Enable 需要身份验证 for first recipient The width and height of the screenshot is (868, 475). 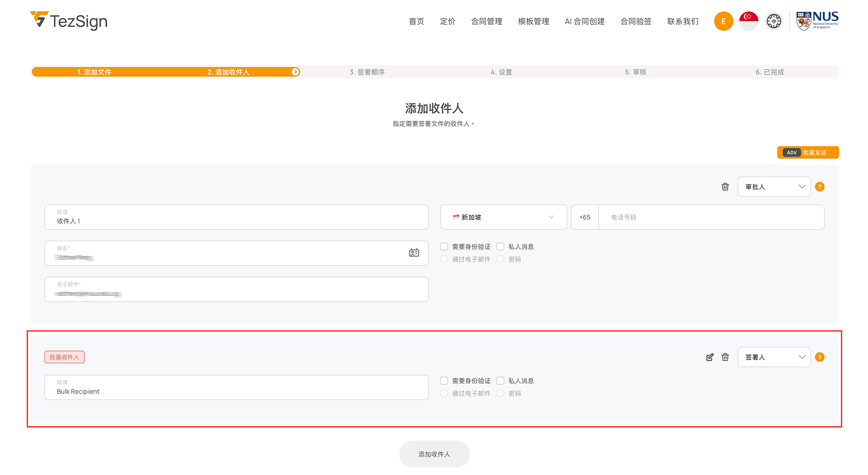click(x=444, y=247)
